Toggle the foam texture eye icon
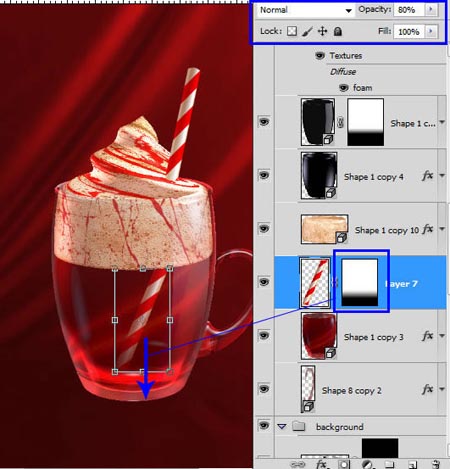This screenshot has height=469, width=450. click(x=344, y=88)
